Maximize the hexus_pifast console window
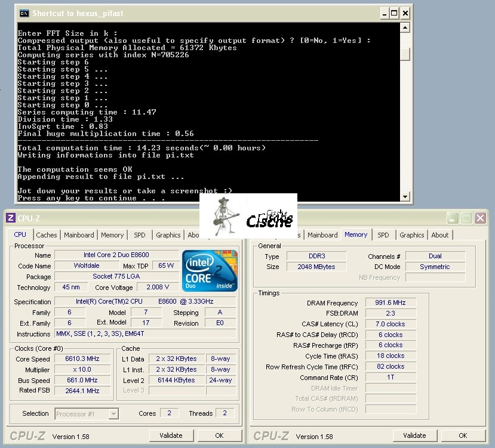 (x=394, y=13)
